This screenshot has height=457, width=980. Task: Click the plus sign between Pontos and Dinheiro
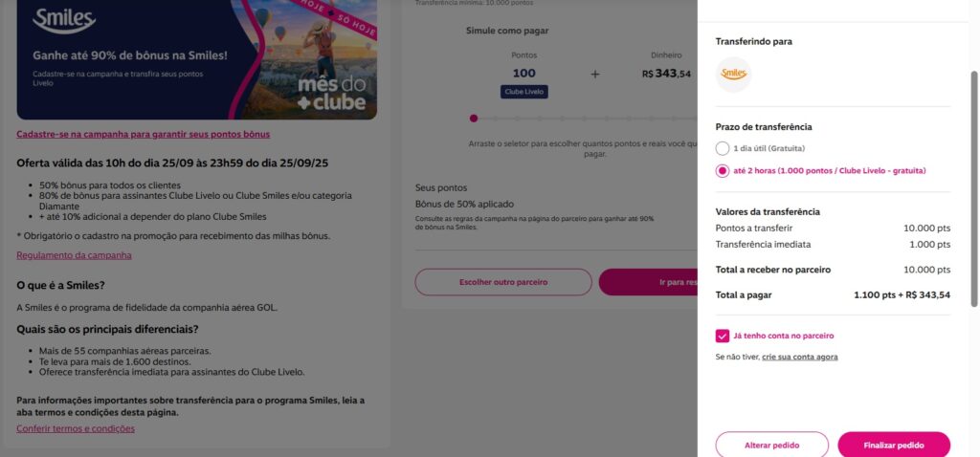click(x=595, y=74)
